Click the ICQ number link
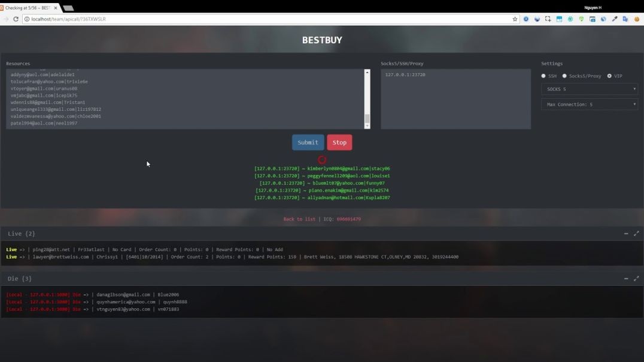 coord(349,219)
